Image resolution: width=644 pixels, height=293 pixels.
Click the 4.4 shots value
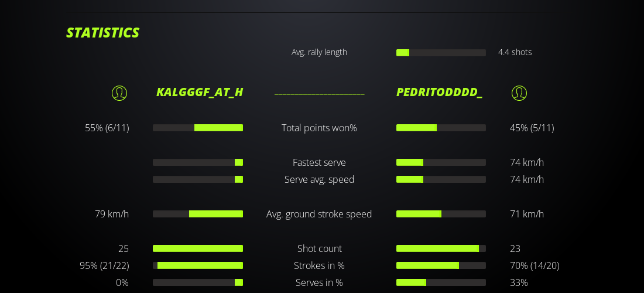tap(515, 52)
